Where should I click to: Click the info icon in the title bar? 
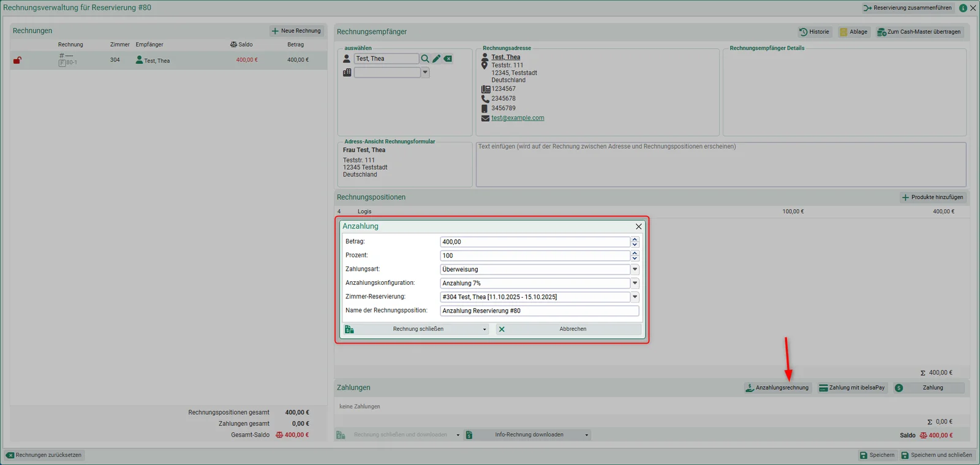click(x=963, y=8)
